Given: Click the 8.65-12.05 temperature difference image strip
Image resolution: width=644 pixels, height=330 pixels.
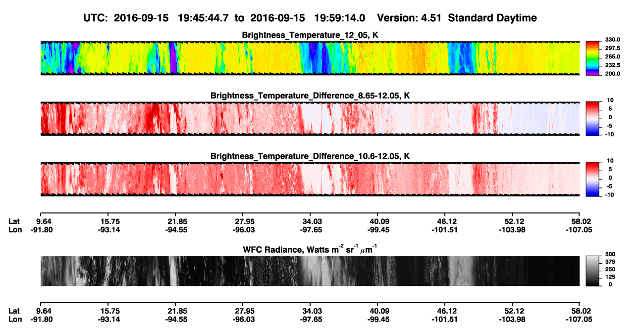Looking at the screenshot, I should coord(310,119).
